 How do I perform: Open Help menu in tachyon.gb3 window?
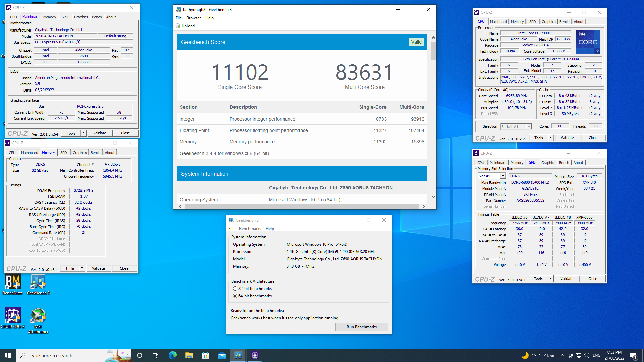click(x=209, y=18)
